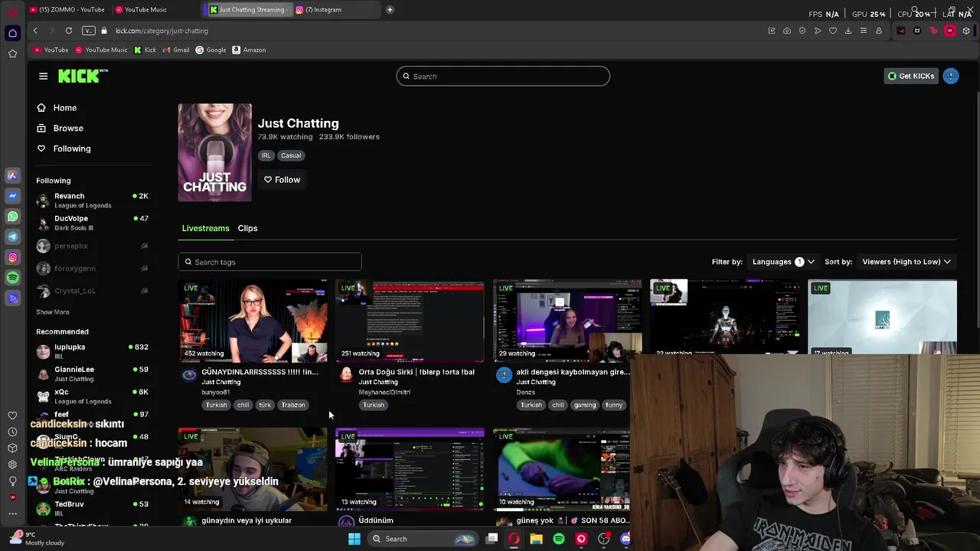Image resolution: width=980 pixels, height=551 pixels.
Task: Open xQc in Recommended list
Action: click(x=92, y=396)
